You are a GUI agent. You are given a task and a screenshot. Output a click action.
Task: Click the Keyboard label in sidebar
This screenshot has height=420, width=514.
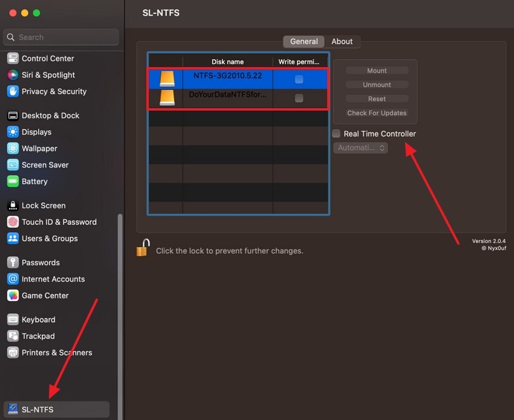(38, 320)
